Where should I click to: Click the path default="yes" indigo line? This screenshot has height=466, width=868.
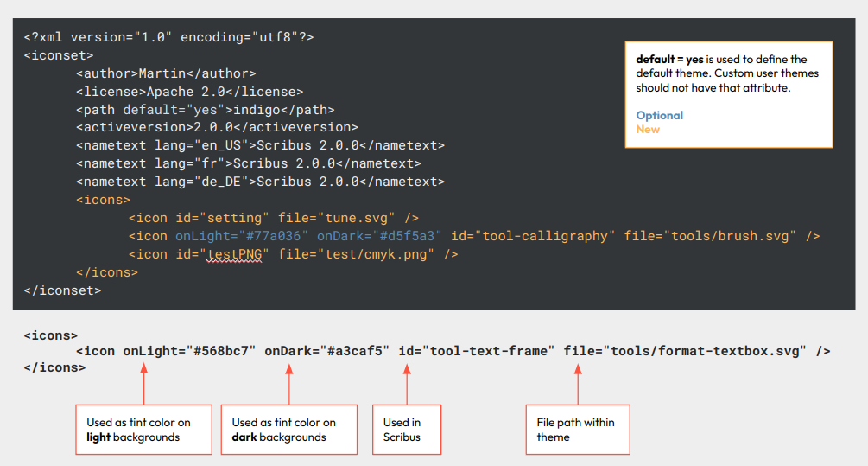point(205,110)
